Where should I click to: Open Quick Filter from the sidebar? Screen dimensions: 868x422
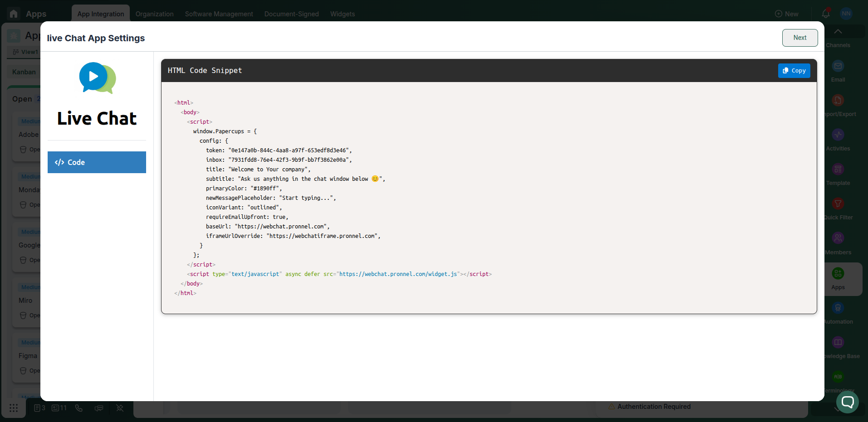pos(837,204)
